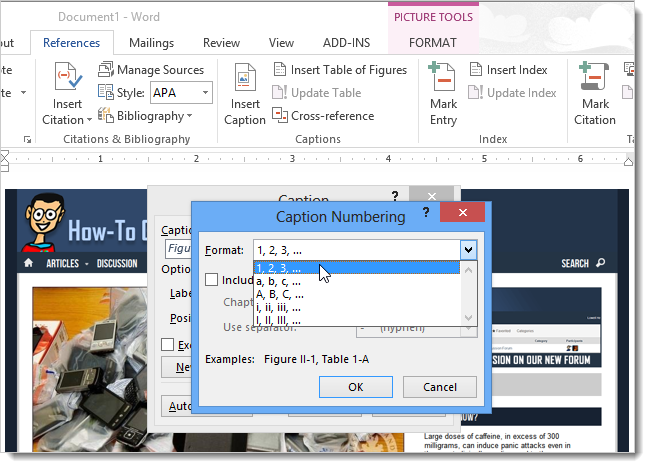Switch to the Review tab
The image size is (650, 468).
[221, 43]
